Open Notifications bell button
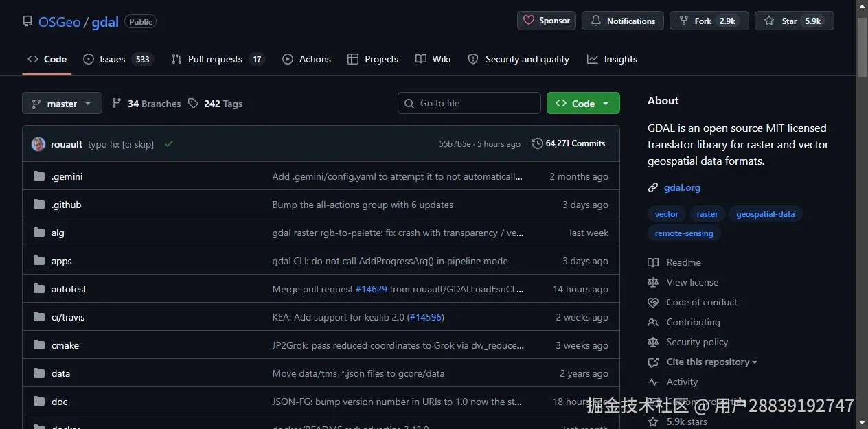 [623, 21]
